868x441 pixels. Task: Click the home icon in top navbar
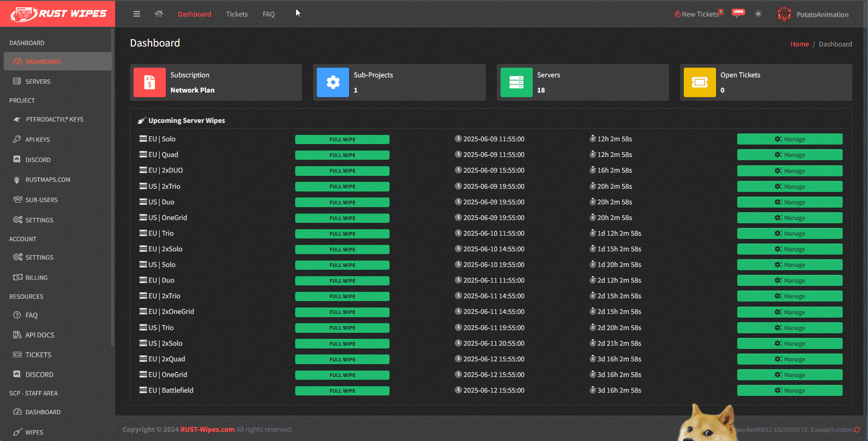[x=159, y=14]
